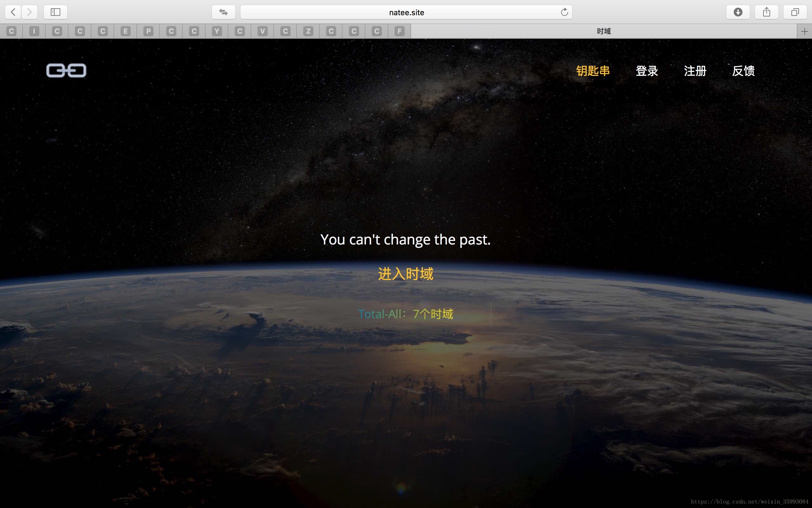The image size is (812, 508).
Task: Click the chain-link site logo
Action: coord(66,70)
